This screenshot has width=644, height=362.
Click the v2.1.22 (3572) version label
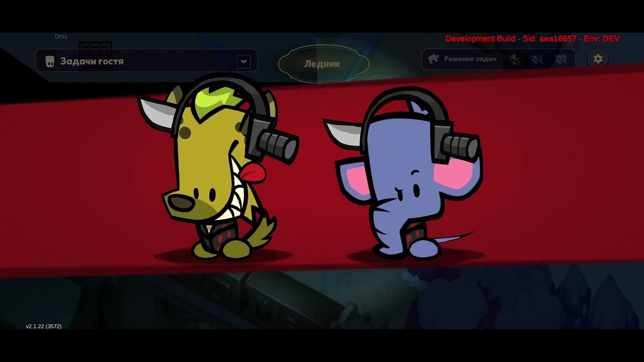pyautogui.click(x=44, y=326)
